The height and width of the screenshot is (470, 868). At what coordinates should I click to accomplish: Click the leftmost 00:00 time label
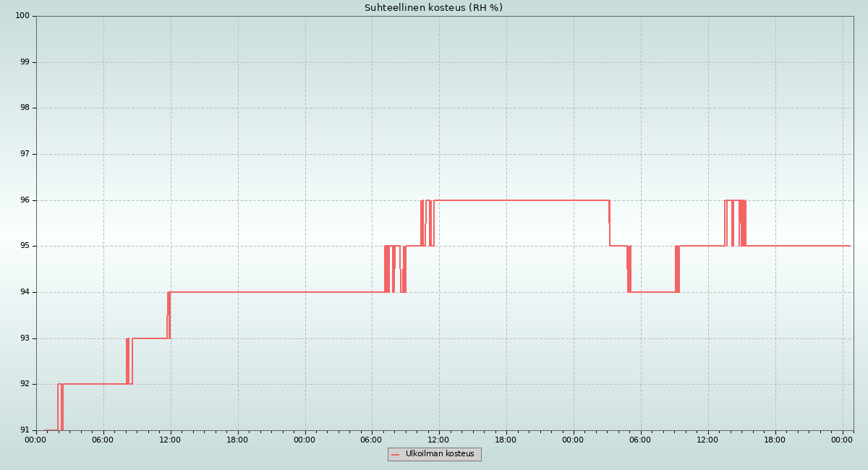(x=36, y=440)
